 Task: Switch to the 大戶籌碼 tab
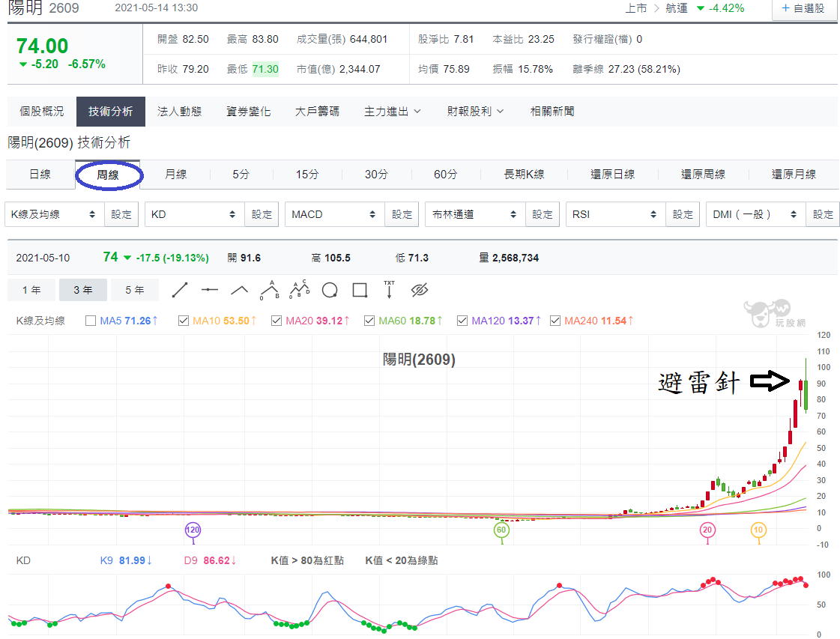[317, 112]
